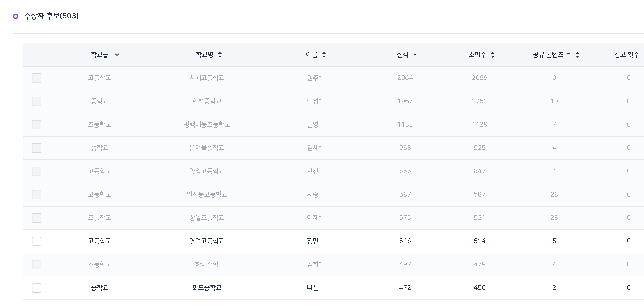Click the 학교명 column header
644x307 pixels.
(204, 55)
